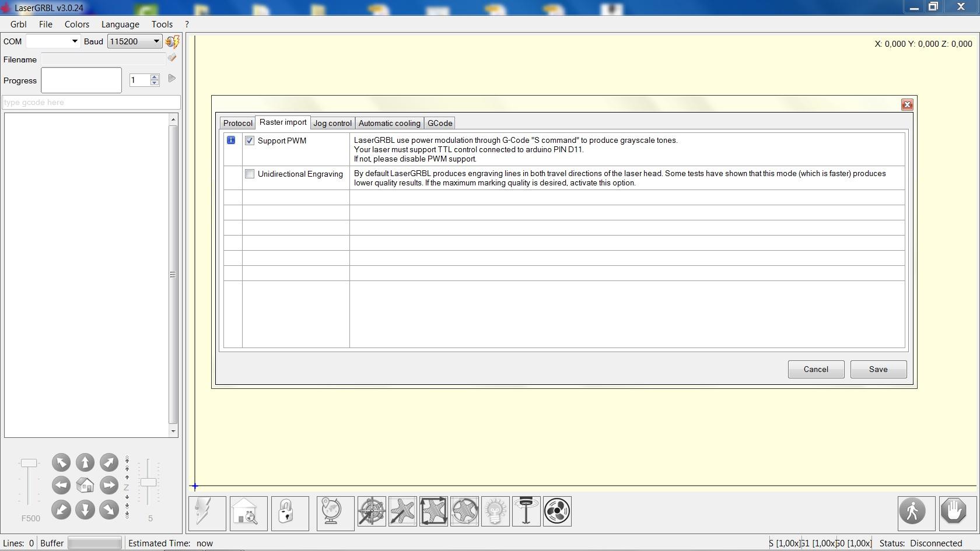Click the star with diagonal arrow corner icon

(402, 511)
